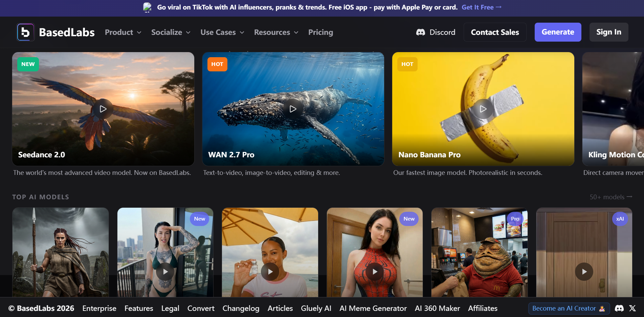
Task: Click the HOT badge on WAN 2.7 Pro
Action: coord(217,64)
